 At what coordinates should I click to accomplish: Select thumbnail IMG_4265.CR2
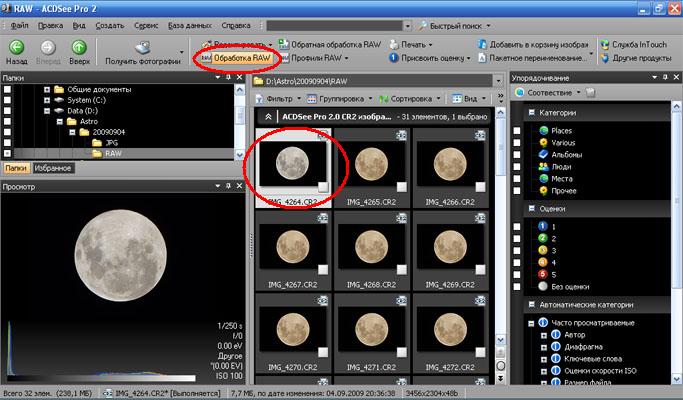pyautogui.click(x=372, y=168)
